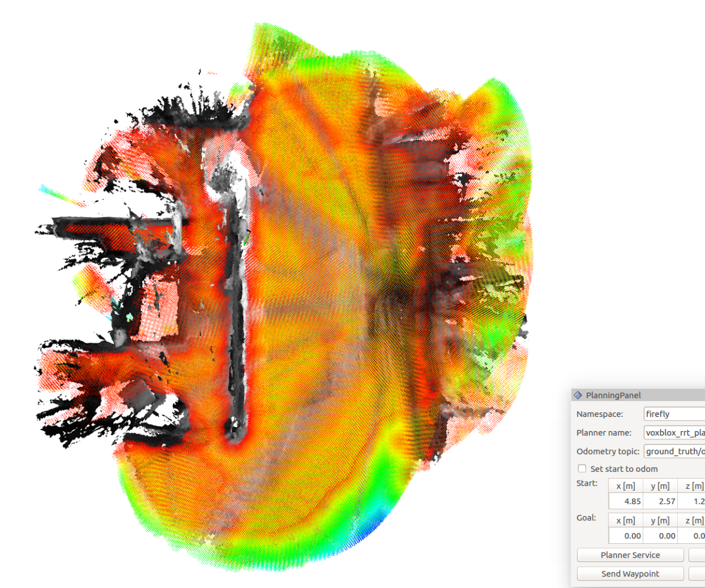705x588 pixels.
Task: Select the Goal x value cell
Action: pyautogui.click(x=626, y=536)
